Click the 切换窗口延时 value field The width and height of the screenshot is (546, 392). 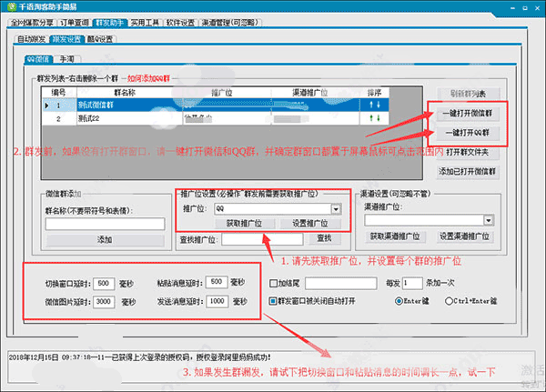[104, 284]
